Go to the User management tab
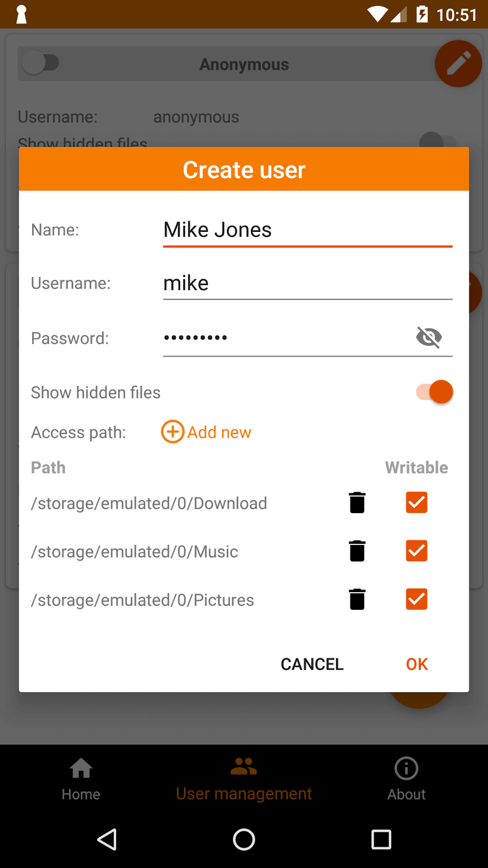 pyautogui.click(x=244, y=779)
